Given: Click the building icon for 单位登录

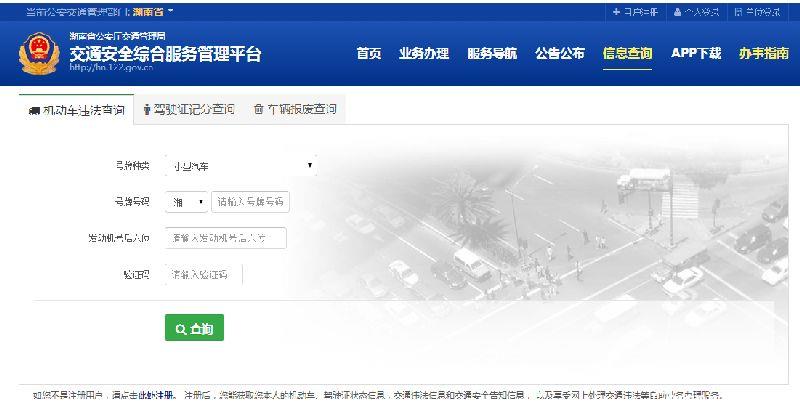Looking at the screenshot, I should (x=738, y=12).
